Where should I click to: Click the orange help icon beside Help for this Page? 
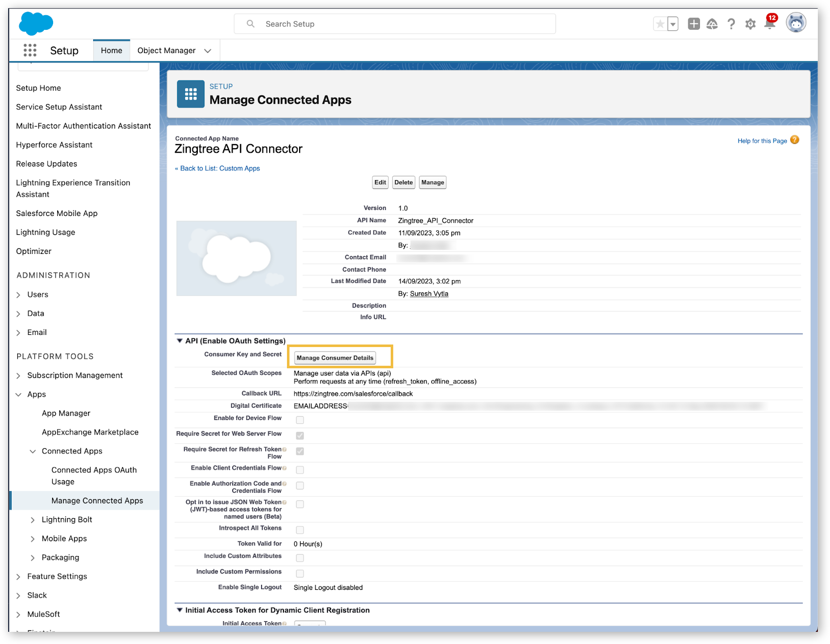tap(795, 140)
